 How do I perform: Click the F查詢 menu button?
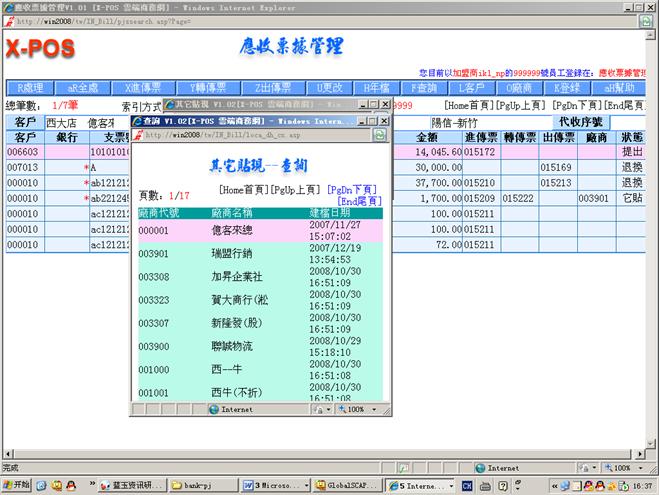(411, 87)
